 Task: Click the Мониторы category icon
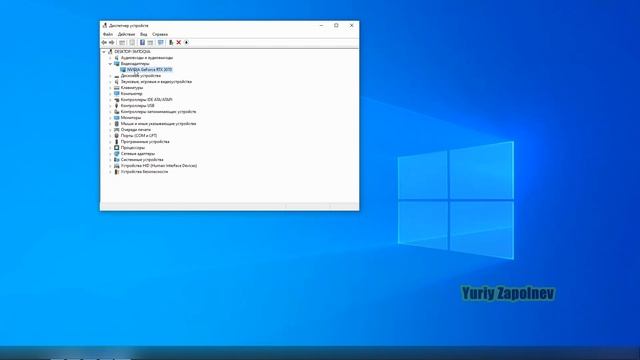pyautogui.click(x=117, y=118)
